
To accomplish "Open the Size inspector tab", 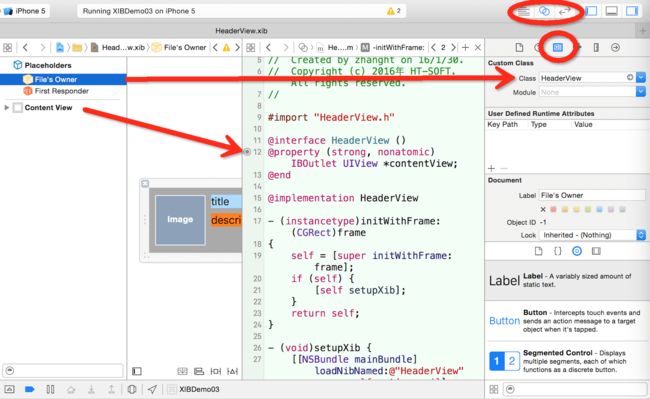I will pyautogui.click(x=596, y=48).
